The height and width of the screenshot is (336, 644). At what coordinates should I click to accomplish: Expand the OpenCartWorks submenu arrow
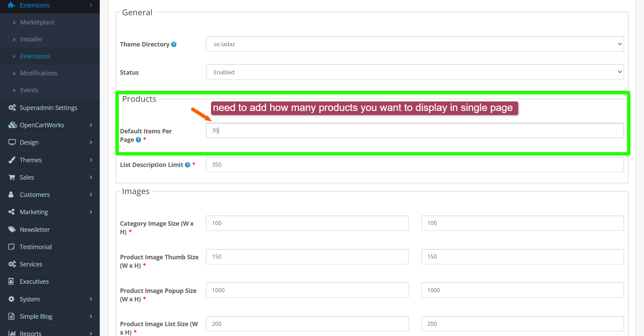[91, 125]
